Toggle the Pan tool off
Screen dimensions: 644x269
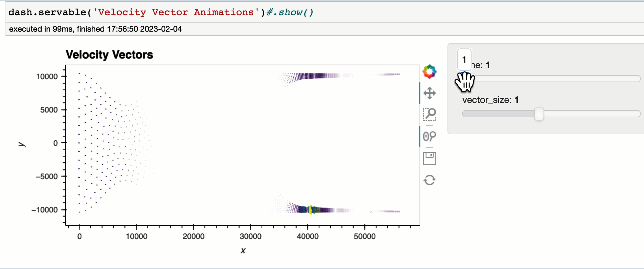pos(430,93)
